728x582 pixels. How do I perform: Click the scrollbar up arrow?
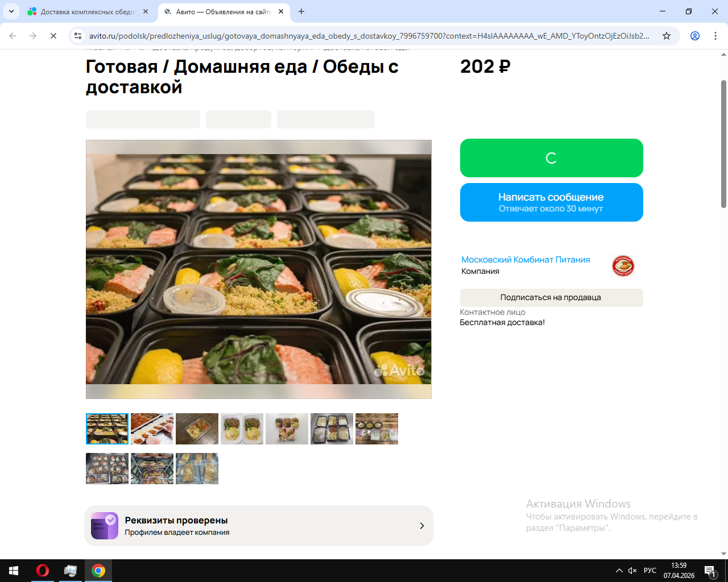(723, 55)
